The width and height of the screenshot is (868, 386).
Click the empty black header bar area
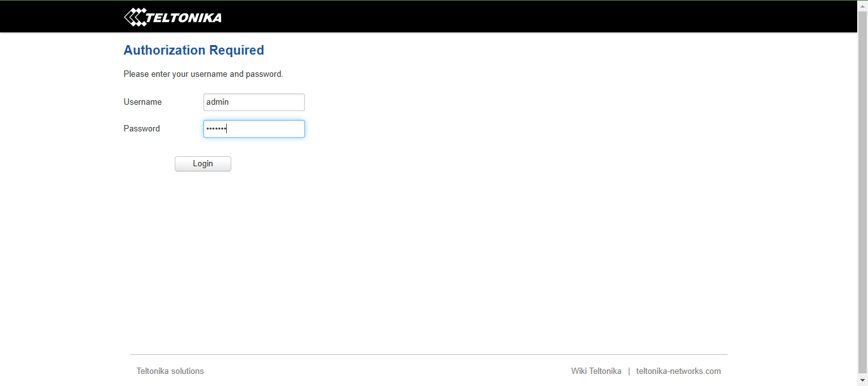tap(508, 17)
